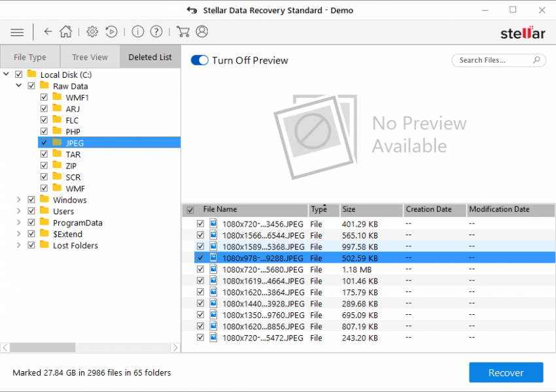Uncheck the ZIP folder checkbox
The image size is (556, 392).
click(x=44, y=165)
